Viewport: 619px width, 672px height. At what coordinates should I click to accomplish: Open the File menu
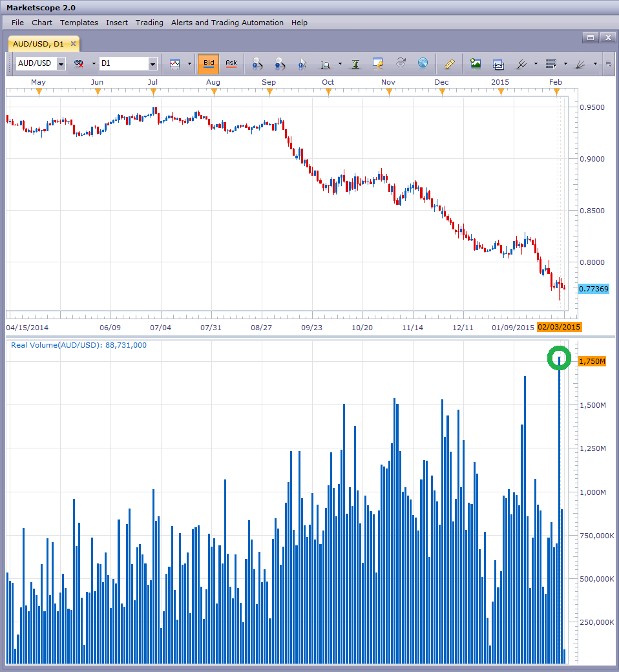[x=17, y=23]
